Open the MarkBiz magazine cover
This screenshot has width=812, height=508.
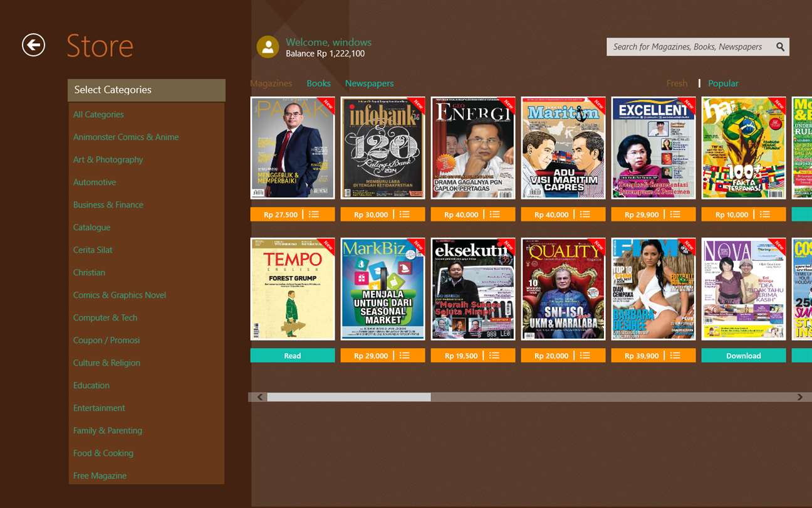pyautogui.click(x=383, y=289)
